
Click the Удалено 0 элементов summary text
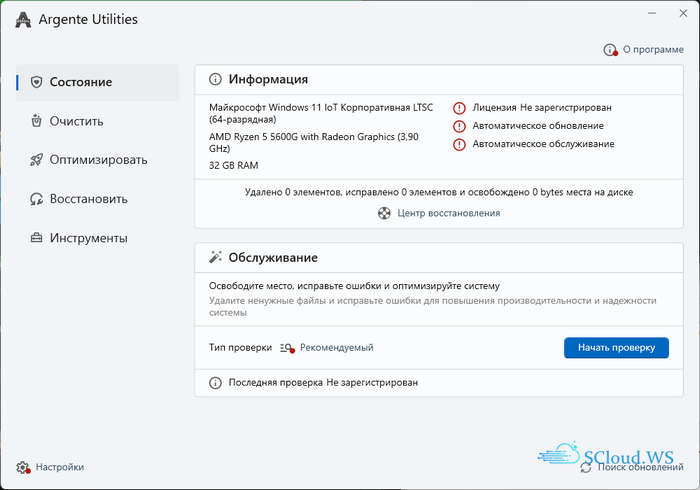click(439, 192)
